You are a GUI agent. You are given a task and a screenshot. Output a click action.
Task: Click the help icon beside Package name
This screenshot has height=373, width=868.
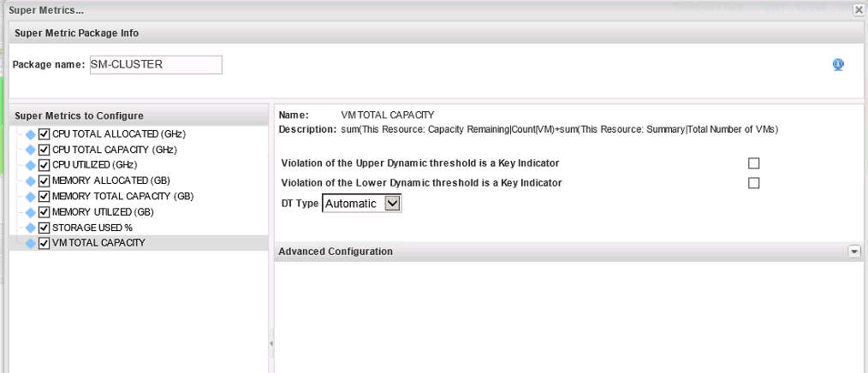[x=838, y=65]
